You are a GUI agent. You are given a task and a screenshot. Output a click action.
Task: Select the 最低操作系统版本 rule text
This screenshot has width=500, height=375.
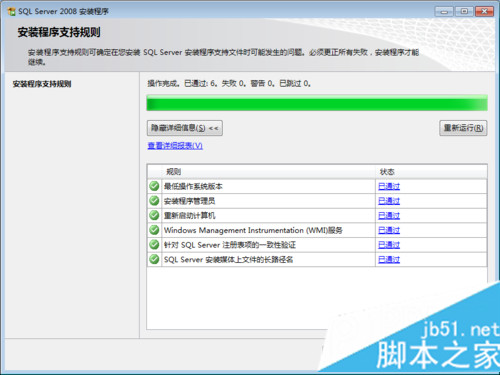coord(193,186)
